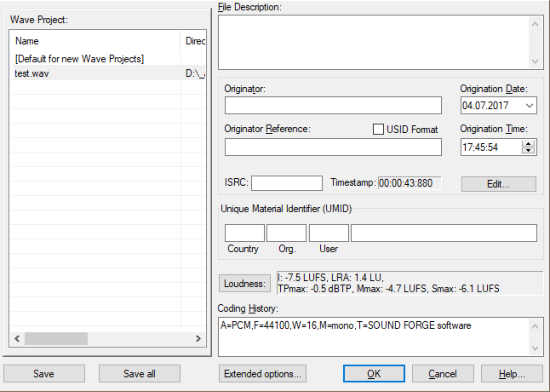
Task: Click the Cancel button
Action: click(x=443, y=374)
